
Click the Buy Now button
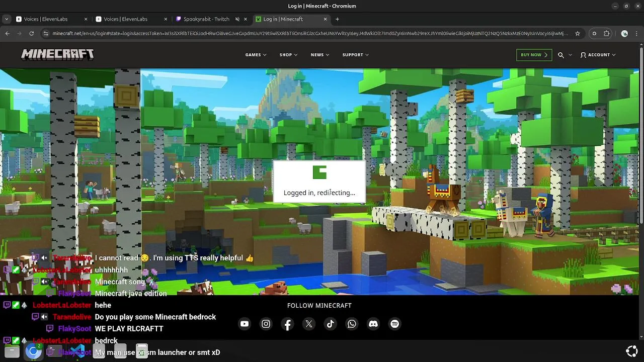[534, 55]
